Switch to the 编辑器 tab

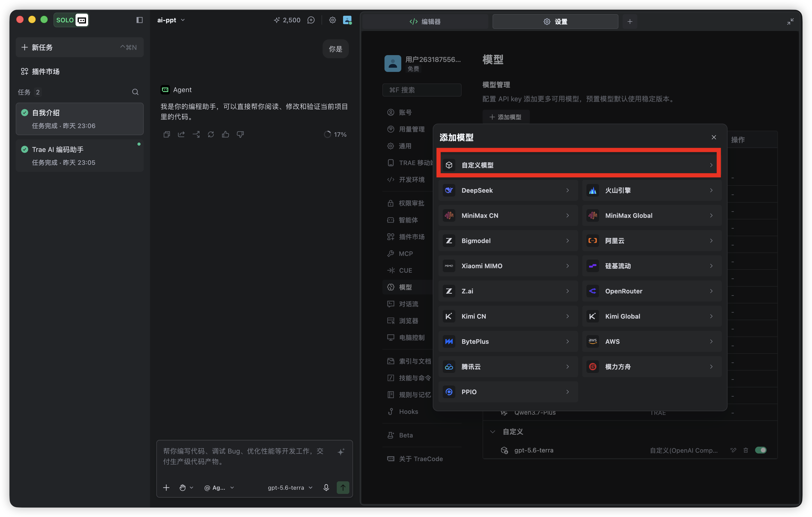click(425, 22)
